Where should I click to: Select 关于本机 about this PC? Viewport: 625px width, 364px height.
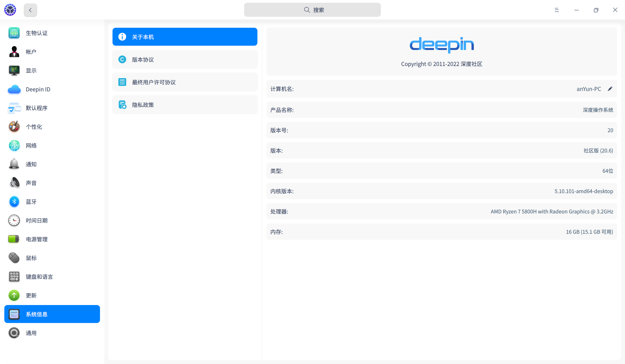click(185, 37)
